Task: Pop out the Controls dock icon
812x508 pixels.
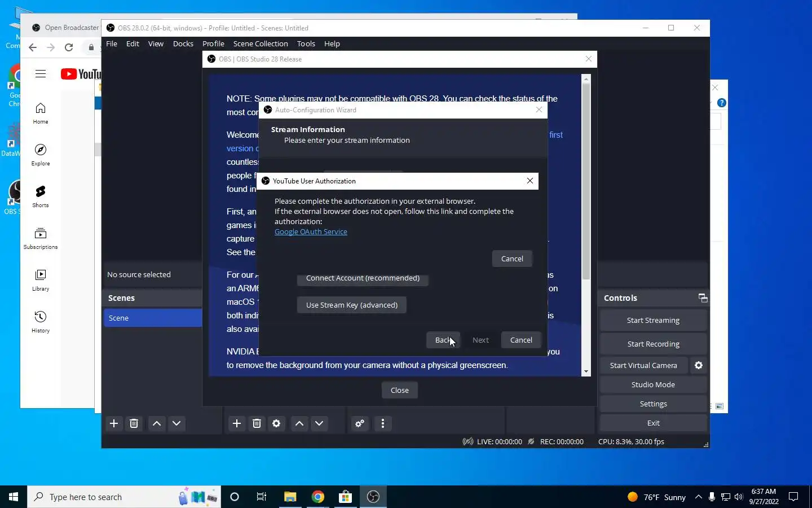Action: pos(703,298)
